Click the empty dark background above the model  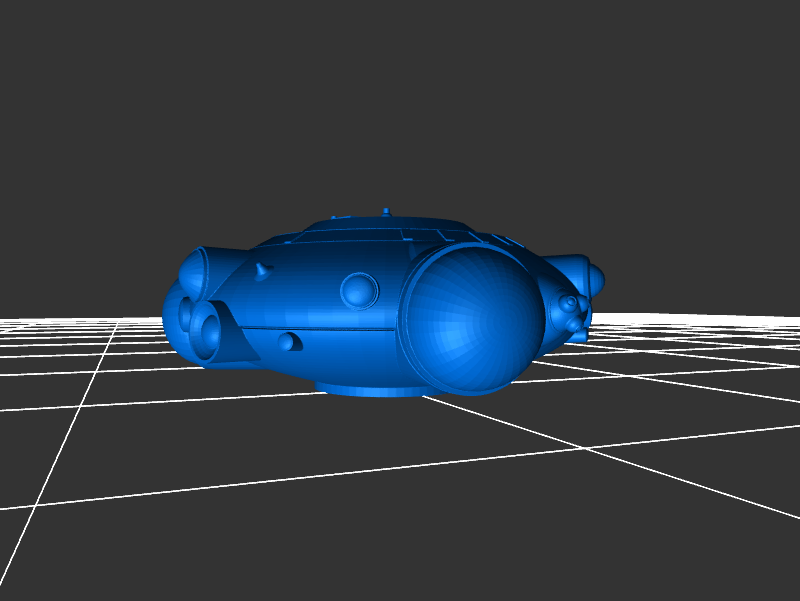point(400,100)
